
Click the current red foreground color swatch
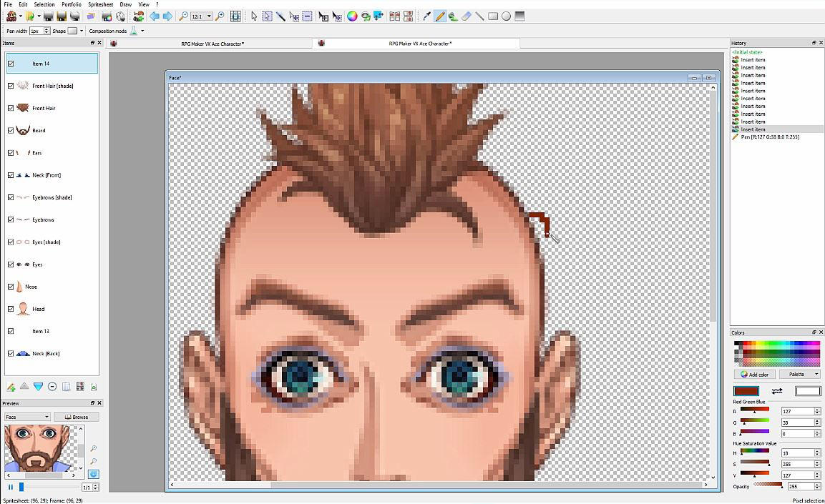[746, 391]
